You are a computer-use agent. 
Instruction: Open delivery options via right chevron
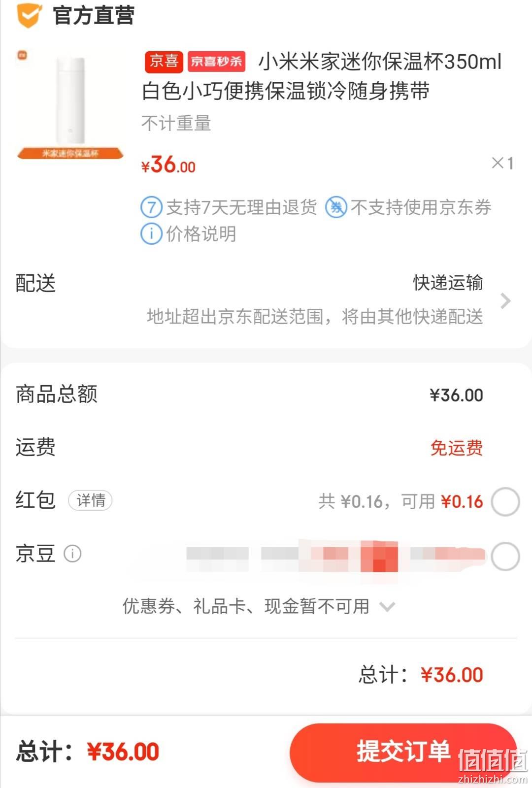point(505,301)
